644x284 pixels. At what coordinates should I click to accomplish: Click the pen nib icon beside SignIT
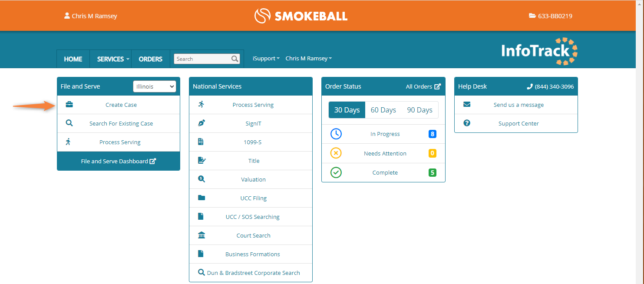click(201, 123)
